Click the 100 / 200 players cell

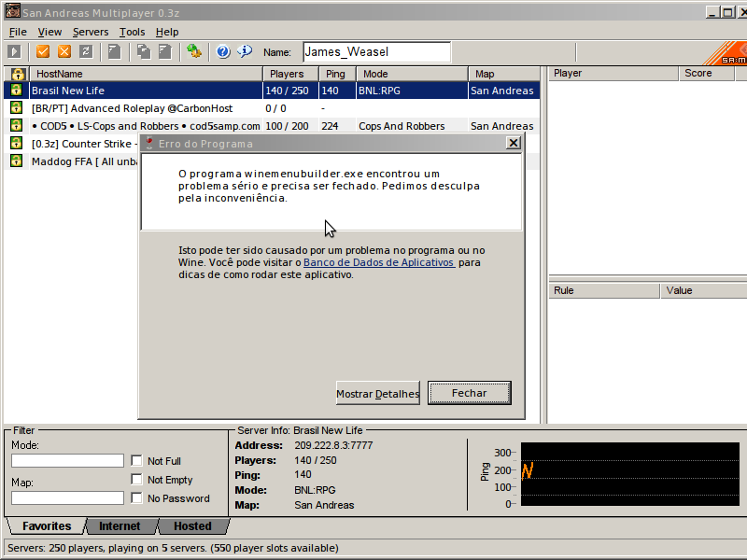coord(287,126)
